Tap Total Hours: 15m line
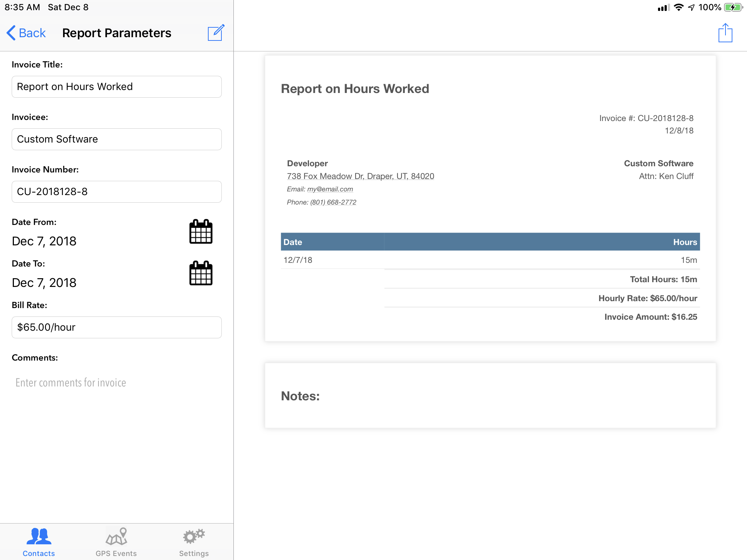 (x=663, y=279)
